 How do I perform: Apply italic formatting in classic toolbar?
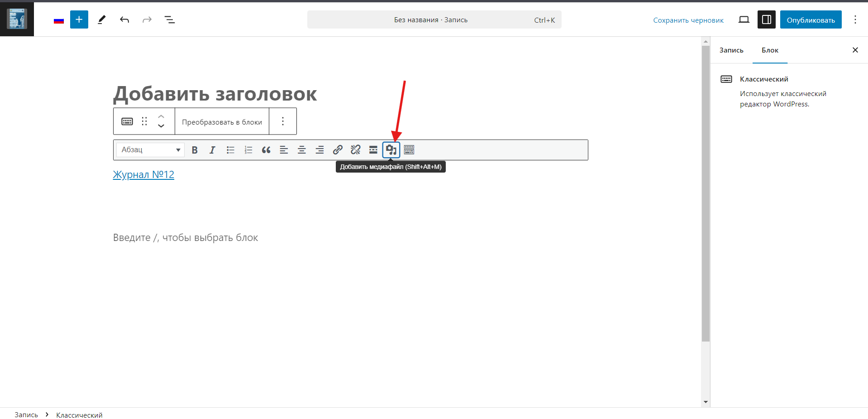[212, 150]
